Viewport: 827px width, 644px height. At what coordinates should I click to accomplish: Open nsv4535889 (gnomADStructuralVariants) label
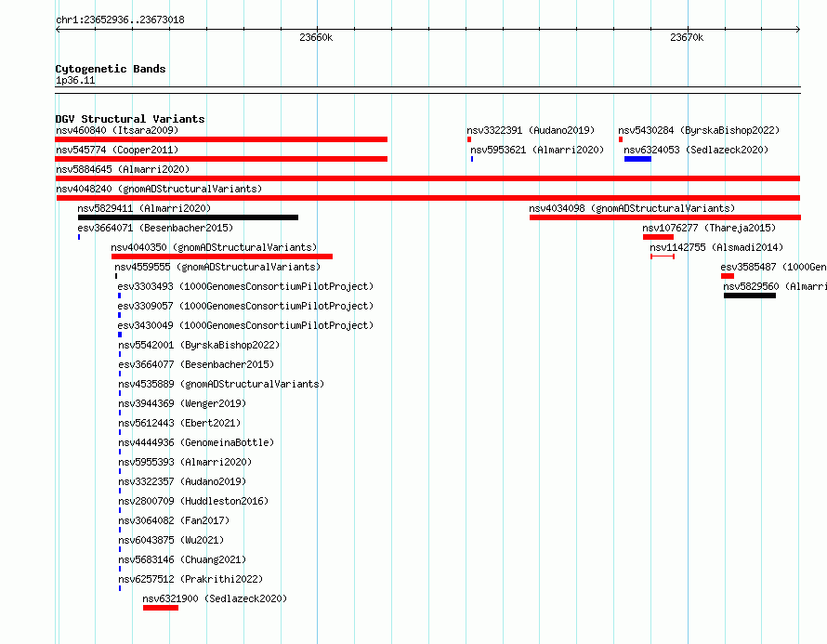(221, 384)
